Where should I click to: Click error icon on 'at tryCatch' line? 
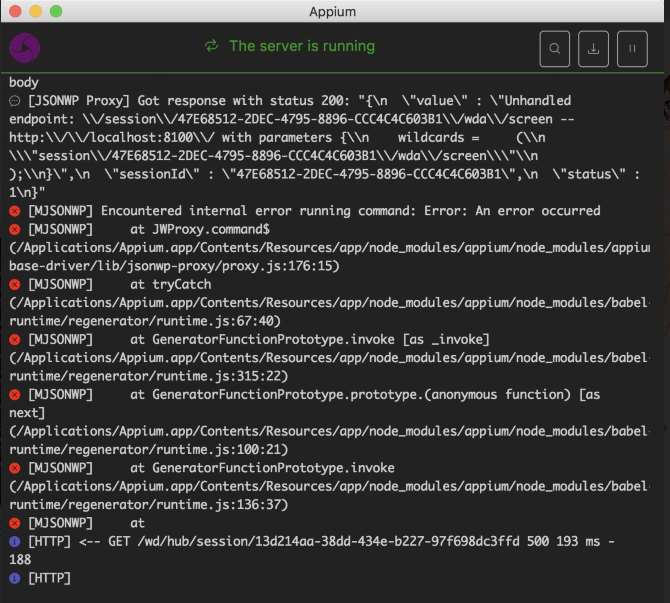point(15,284)
